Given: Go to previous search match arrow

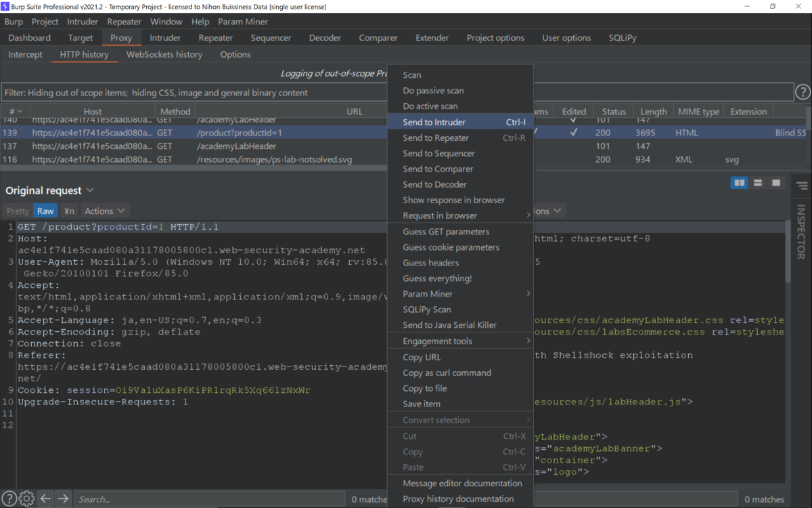Looking at the screenshot, I should tap(45, 499).
